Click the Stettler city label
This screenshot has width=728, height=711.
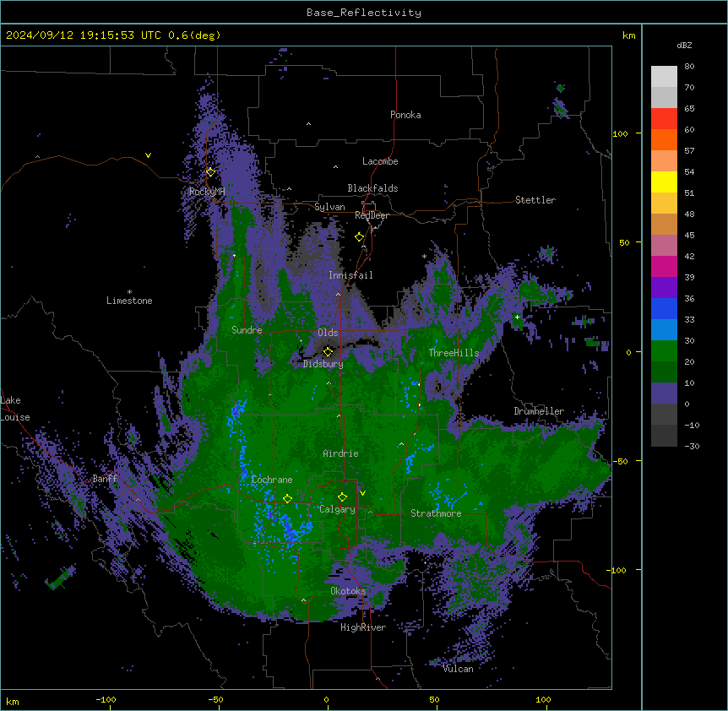535,200
